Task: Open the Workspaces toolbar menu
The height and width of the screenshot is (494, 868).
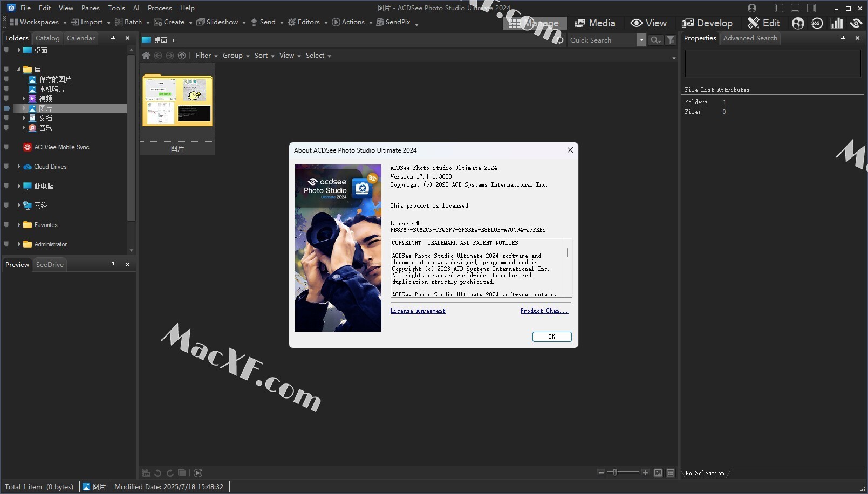Action: 38,22
